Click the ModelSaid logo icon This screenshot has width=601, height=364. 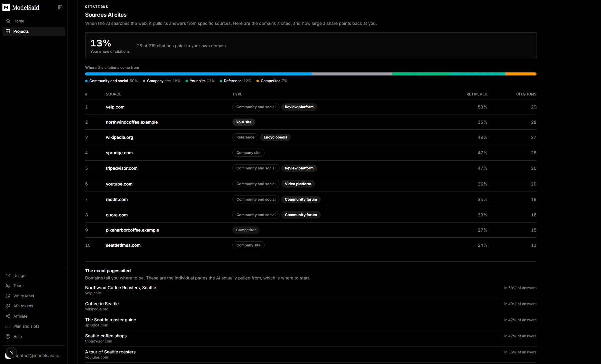click(x=6, y=7)
